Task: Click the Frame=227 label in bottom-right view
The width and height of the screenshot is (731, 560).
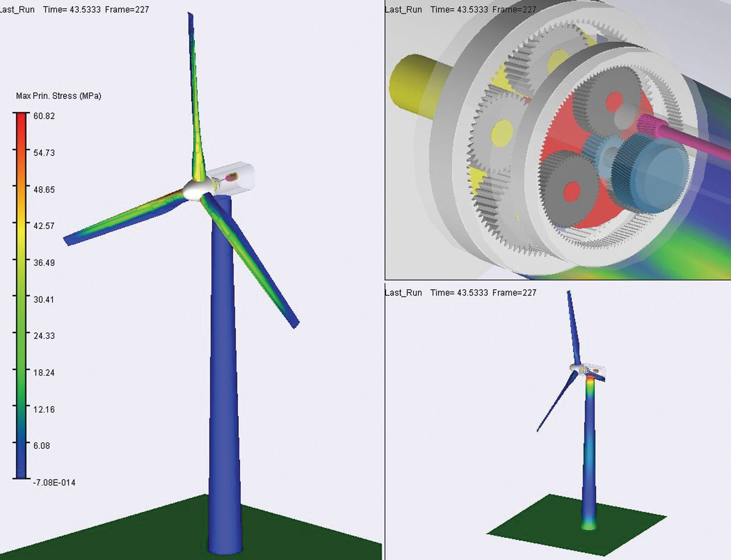Action: (x=514, y=293)
